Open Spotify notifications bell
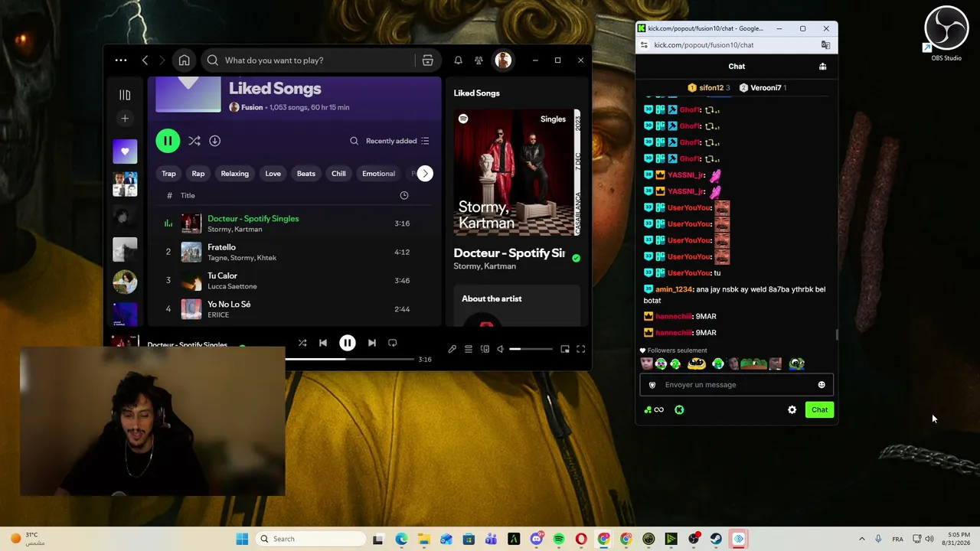The height and width of the screenshot is (551, 980). (458, 60)
